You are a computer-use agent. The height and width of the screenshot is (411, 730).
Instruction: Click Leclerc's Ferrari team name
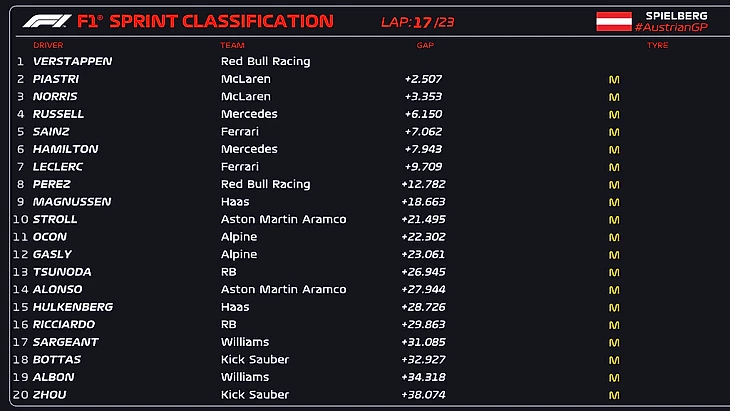[239, 167]
